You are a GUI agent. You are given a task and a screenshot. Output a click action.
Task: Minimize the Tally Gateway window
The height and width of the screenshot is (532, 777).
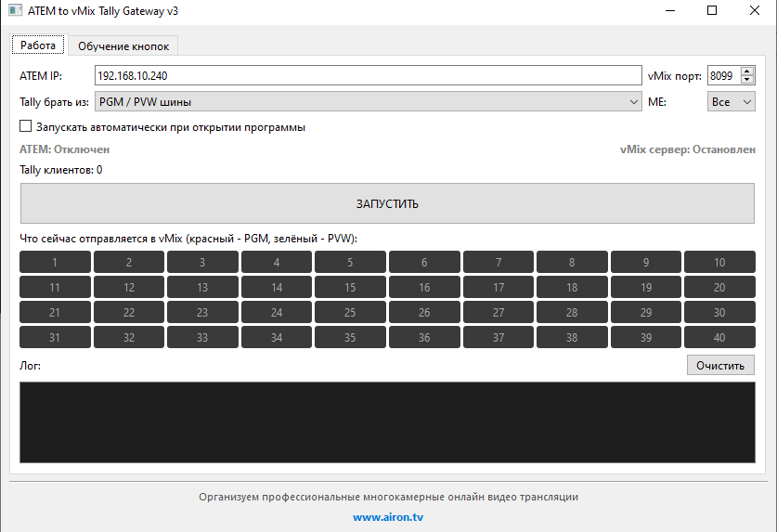(x=670, y=10)
